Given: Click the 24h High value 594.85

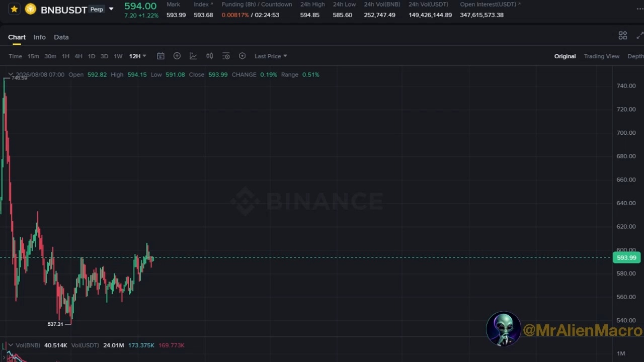Looking at the screenshot, I should click(309, 15).
